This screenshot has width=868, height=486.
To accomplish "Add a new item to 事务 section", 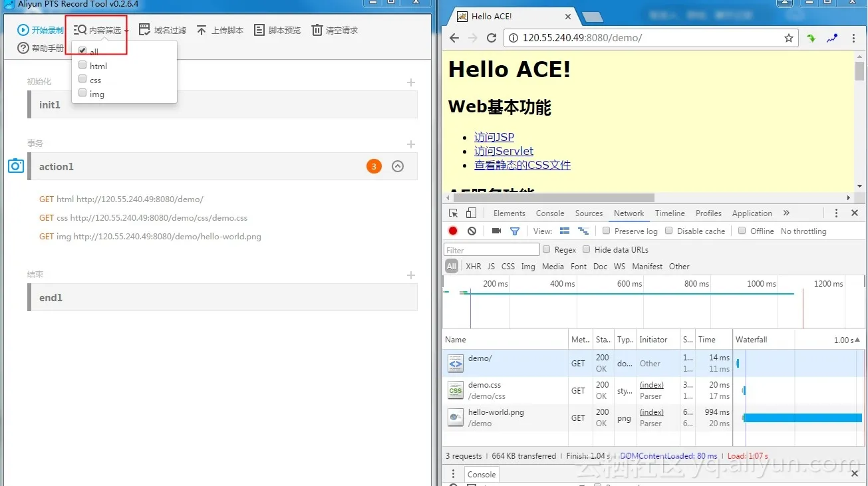I will 411,144.
